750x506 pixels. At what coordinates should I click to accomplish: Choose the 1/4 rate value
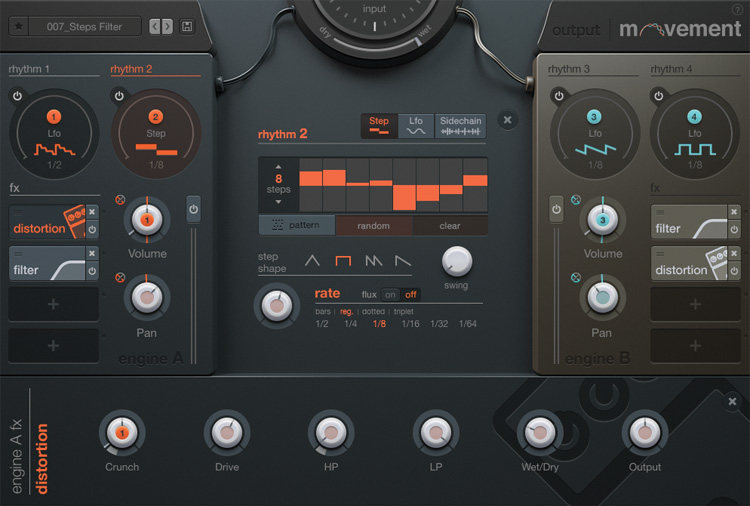(x=351, y=324)
